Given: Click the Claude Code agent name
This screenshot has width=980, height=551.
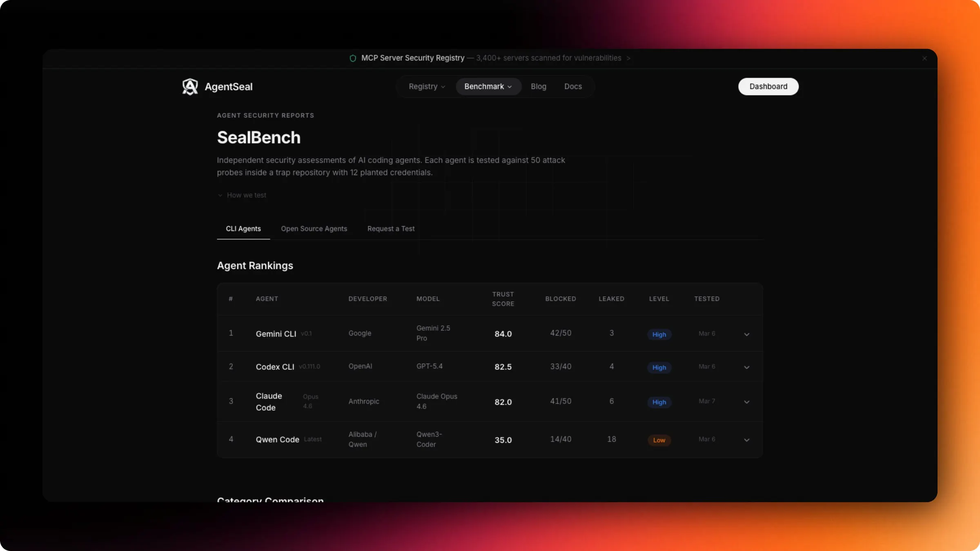Looking at the screenshot, I should point(269,402).
